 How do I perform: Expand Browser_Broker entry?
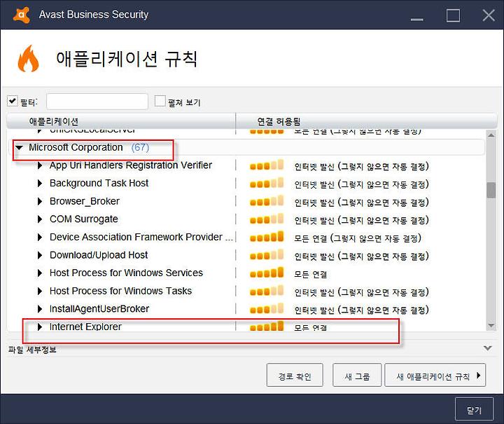[40, 201]
